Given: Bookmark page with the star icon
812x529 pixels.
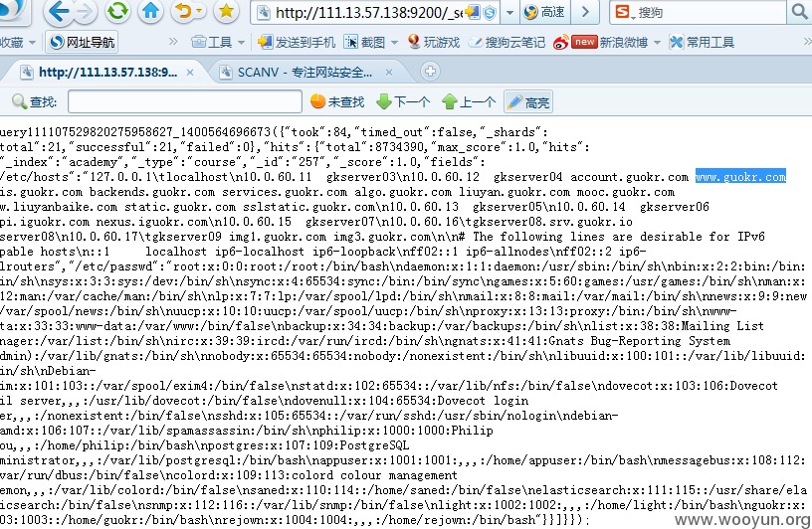Looking at the screenshot, I should pyautogui.click(x=226, y=11).
